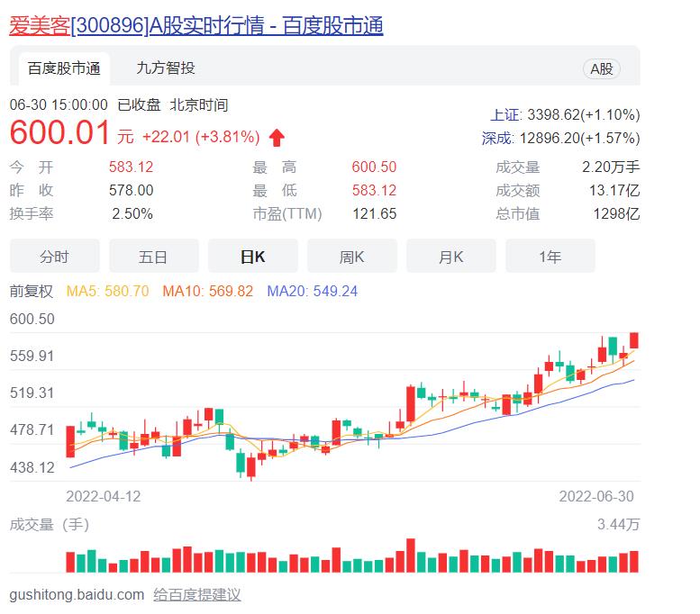Click the 总市值 value 1298亿
Image resolution: width=700 pixels, height=614 pixels.
coord(616,213)
